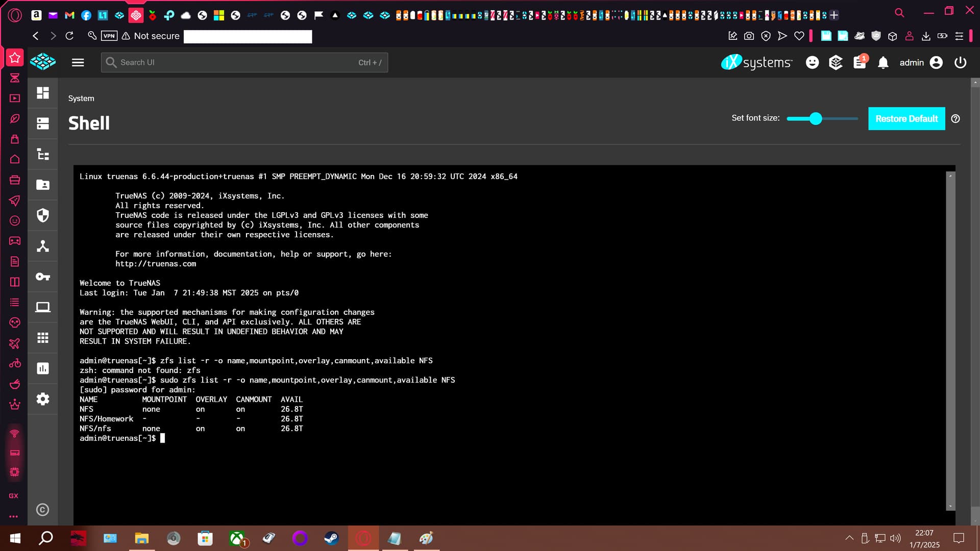This screenshot has height=551, width=980.
Task: Reload the current page
Action: (70, 36)
